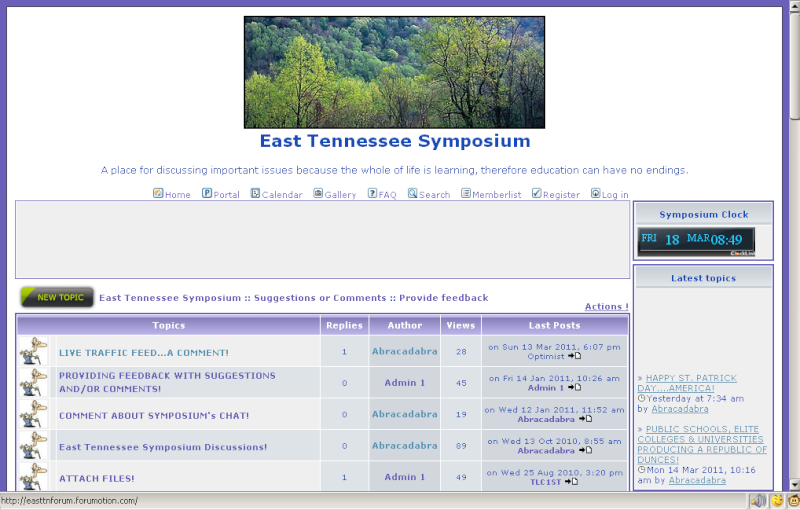Open the Search menu link
Viewport: 800px width, 510px height.
click(435, 195)
